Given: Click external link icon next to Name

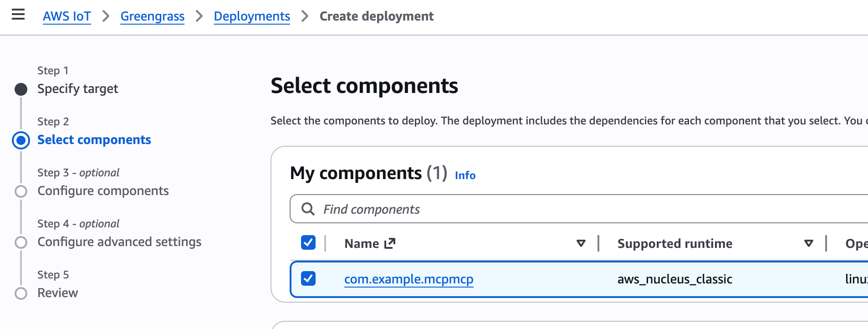Looking at the screenshot, I should pos(389,243).
